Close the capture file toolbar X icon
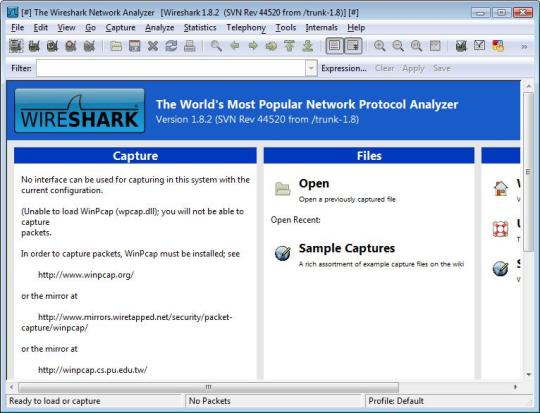The height and width of the screenshot is (413, 540). pos(153,46)
